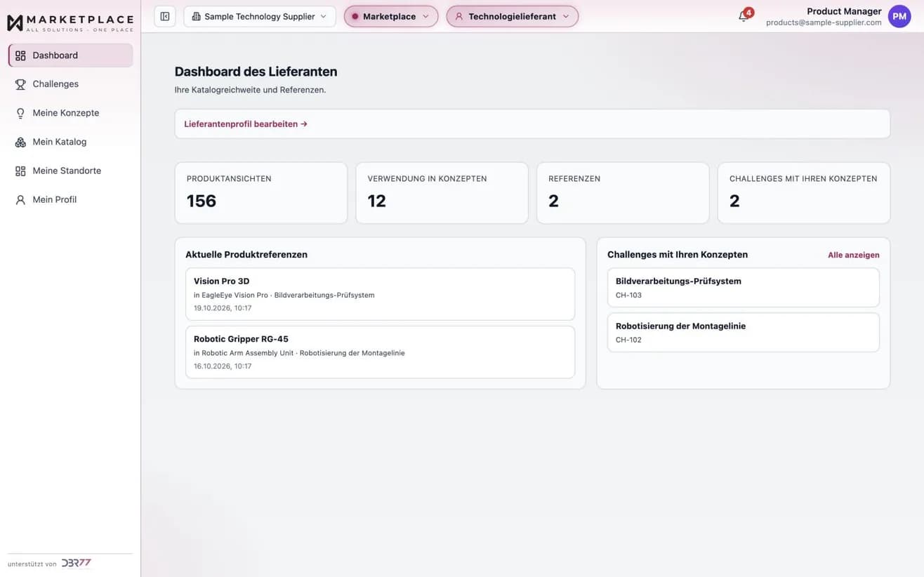Open Vision Pro 3D reference card

pos(380,294)
